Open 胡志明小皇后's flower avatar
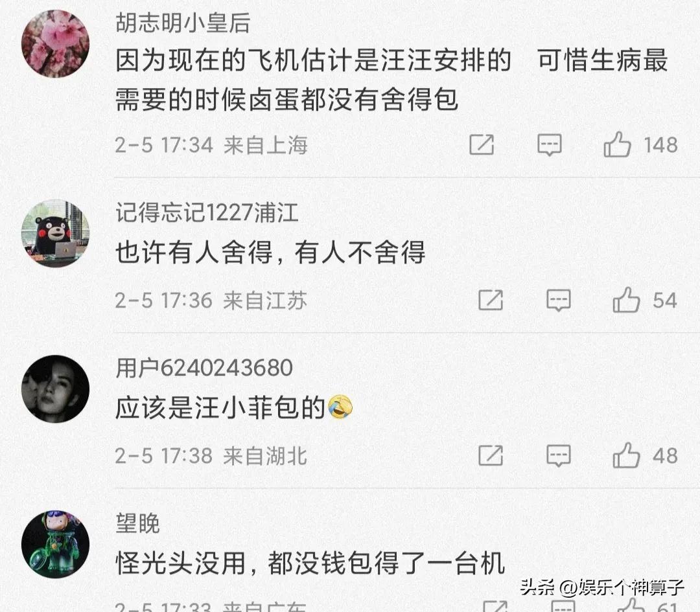This screenshot has width=700, height=612. click(55, 44)
